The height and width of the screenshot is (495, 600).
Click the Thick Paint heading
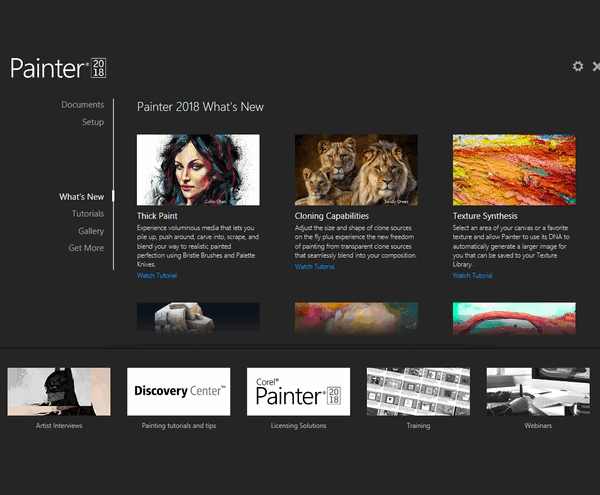click(x=157, y=216)
